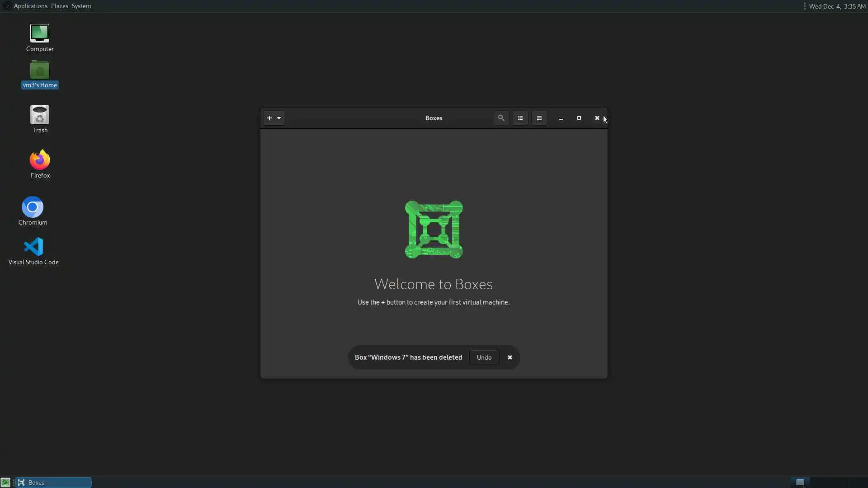
Task: Dismiss the deleted box notification
Action: (x=510, y=357)
